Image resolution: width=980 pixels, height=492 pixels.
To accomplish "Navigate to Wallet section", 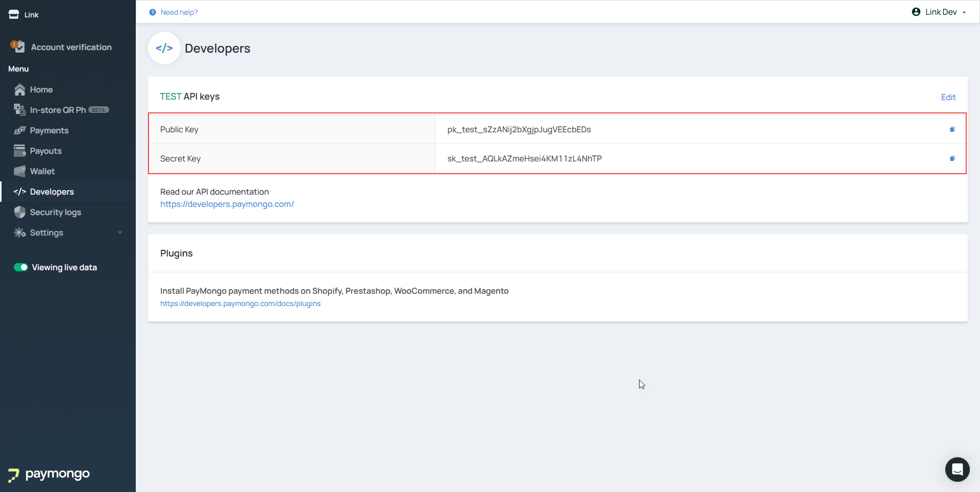I will (x=42, y=171).
